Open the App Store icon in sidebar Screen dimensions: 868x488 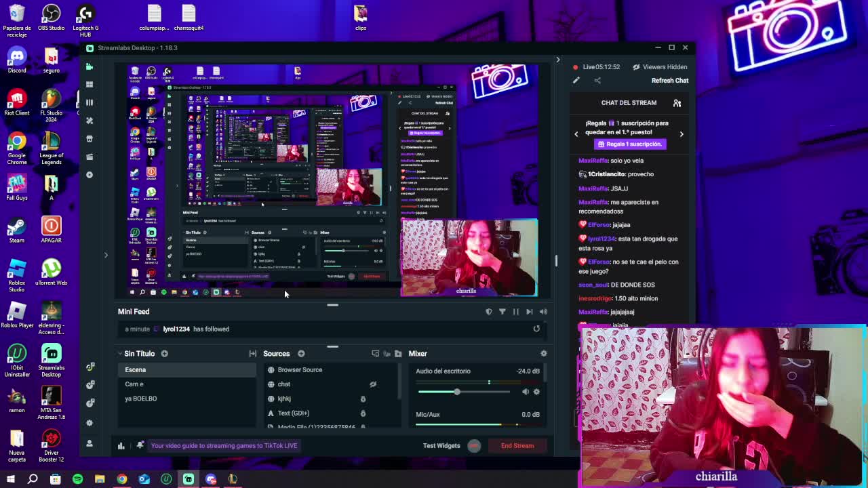click(90, 138)
